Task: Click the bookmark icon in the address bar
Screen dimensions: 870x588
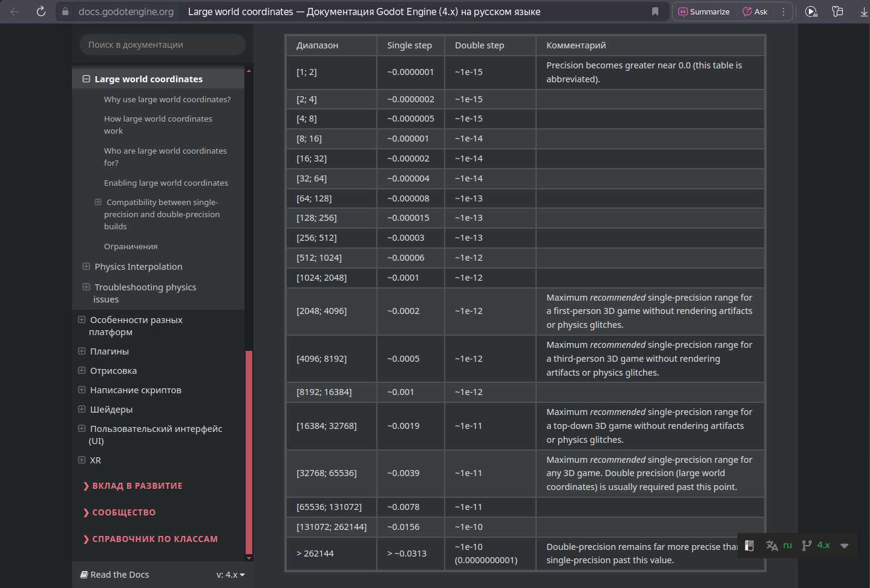Action: 655,11
